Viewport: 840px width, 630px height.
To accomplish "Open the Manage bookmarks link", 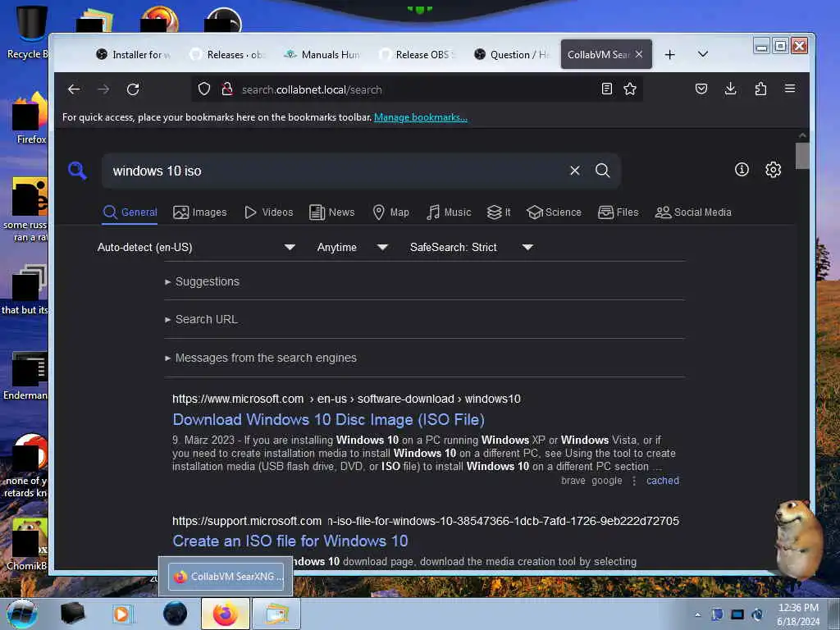I will (x=421, y=117).
